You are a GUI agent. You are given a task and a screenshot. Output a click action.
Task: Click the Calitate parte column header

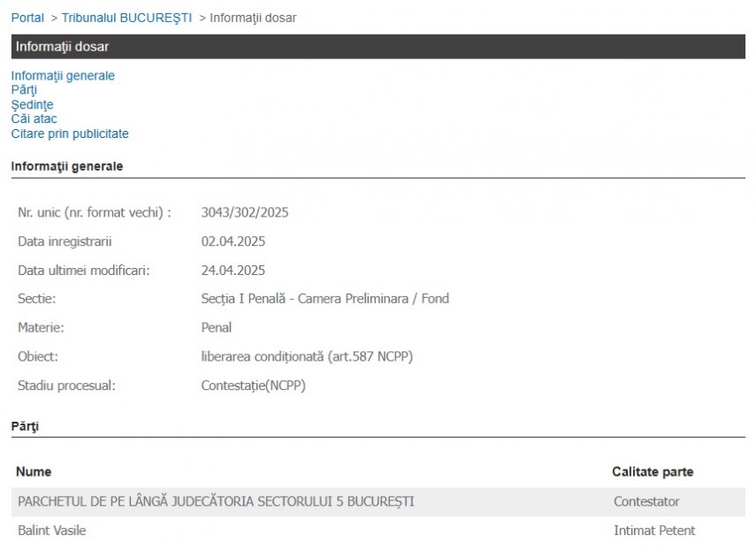[653, 472]
